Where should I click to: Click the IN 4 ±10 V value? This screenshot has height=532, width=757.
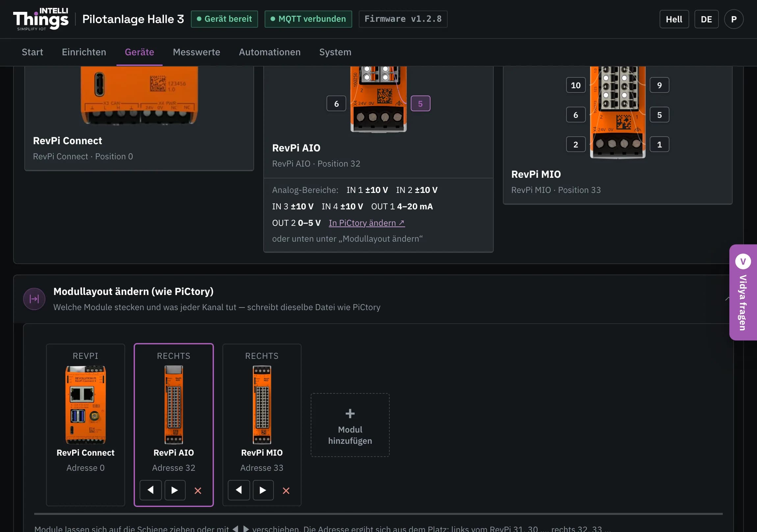coord(342,207)
